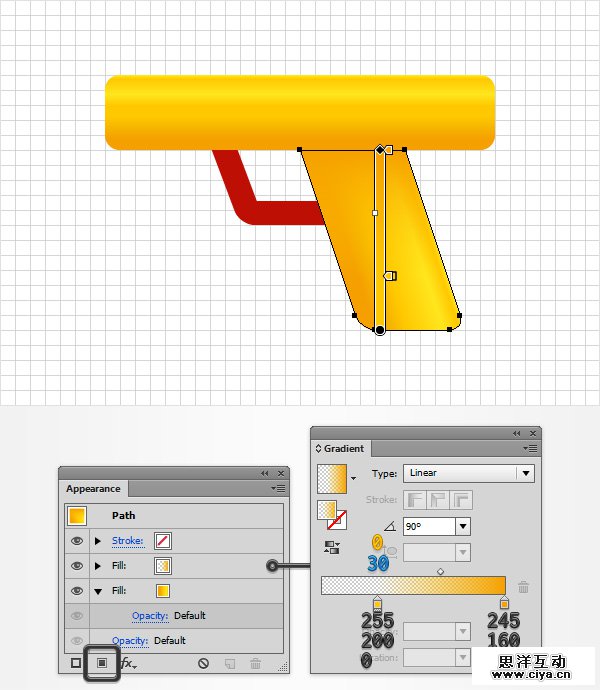Click the large gradient preview swatch
The image size is (600, 690).
coord(332,479)
